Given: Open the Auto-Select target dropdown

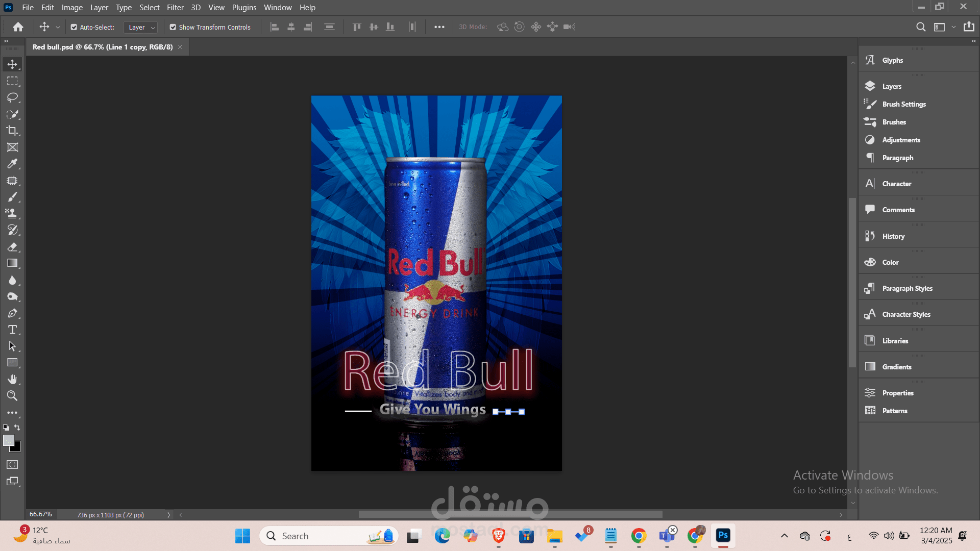Looking at the screenshot, I should pyautogui.click(x=152, y=27).
